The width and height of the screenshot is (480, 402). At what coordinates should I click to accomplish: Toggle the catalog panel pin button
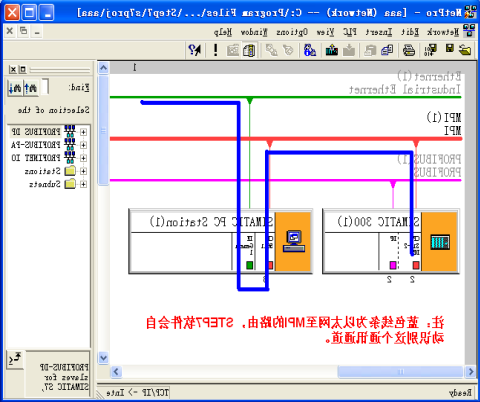point(23,69)
